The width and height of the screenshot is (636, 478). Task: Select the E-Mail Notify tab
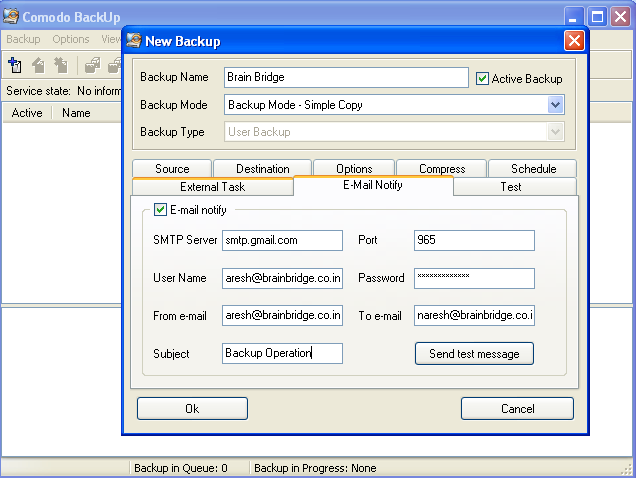click(x=373, y=185)
